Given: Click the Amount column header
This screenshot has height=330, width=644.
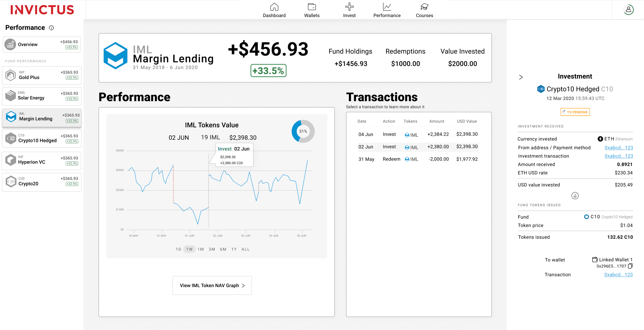Looking at the screenshot, I should tap(437, 121).
